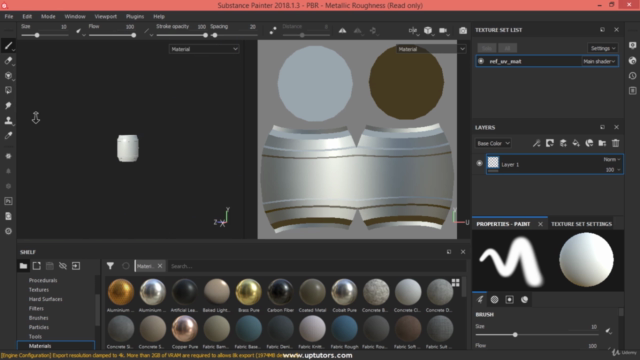Screen dimensions: 640x360
Task: Select the Paint brush tool
Action: click(x=8, y=46)
